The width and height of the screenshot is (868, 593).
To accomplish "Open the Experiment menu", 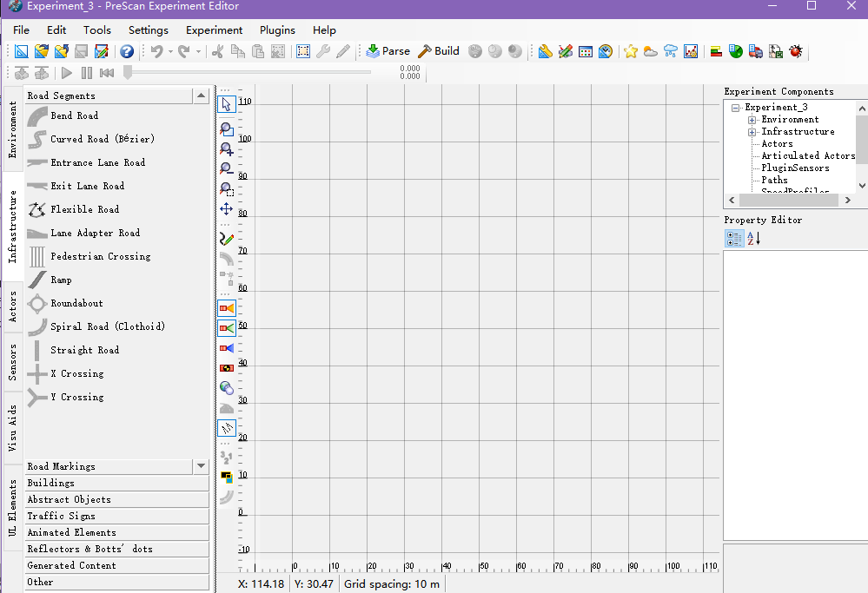I will point(215,30).
